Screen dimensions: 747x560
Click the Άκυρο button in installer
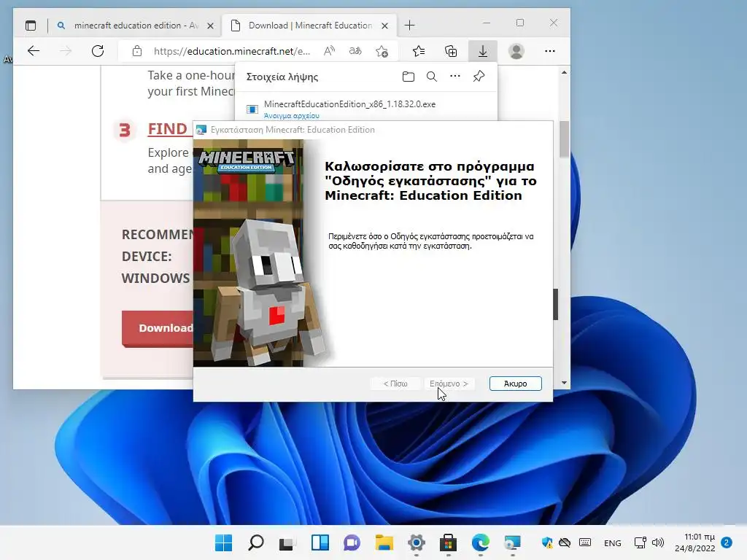click(516, 384)
